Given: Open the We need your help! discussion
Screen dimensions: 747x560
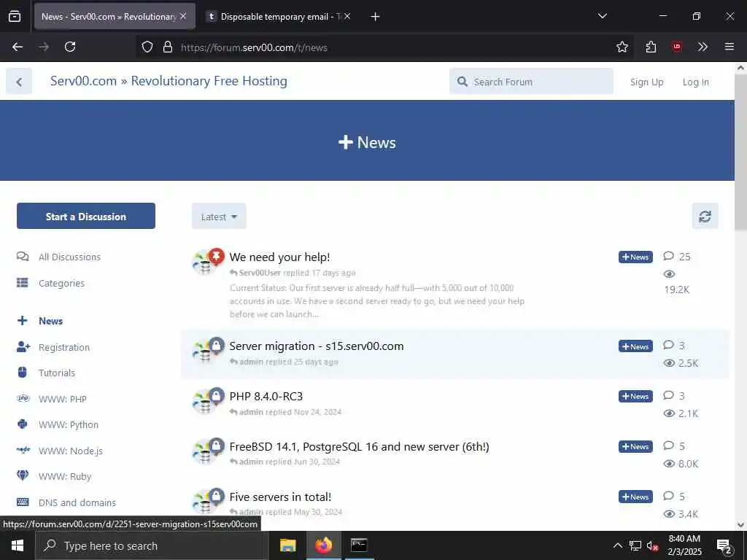Looking at the screenshot, I should (x=279, y=257).
